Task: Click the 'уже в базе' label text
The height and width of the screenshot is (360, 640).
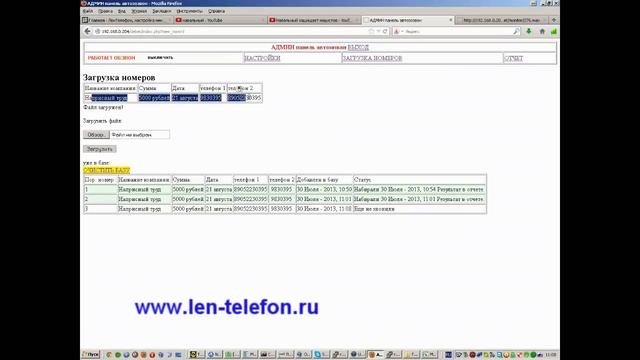Action: click(x=96, y=163)
